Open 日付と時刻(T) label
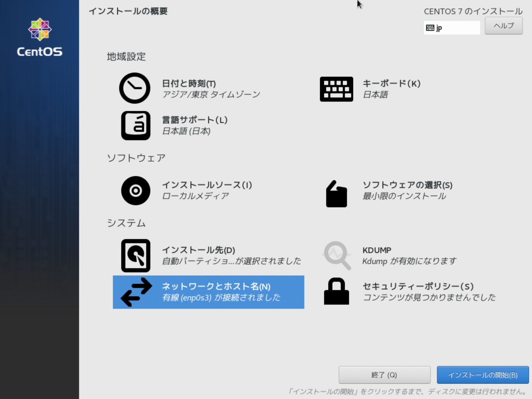The width and height of the screenshot is (532, 399). (x=189, y=84)
